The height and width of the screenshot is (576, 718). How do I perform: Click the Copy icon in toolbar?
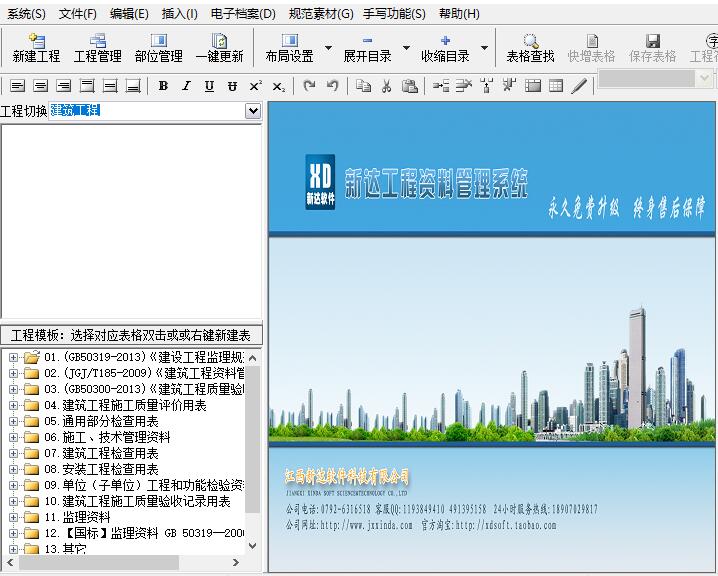(363, 86)
